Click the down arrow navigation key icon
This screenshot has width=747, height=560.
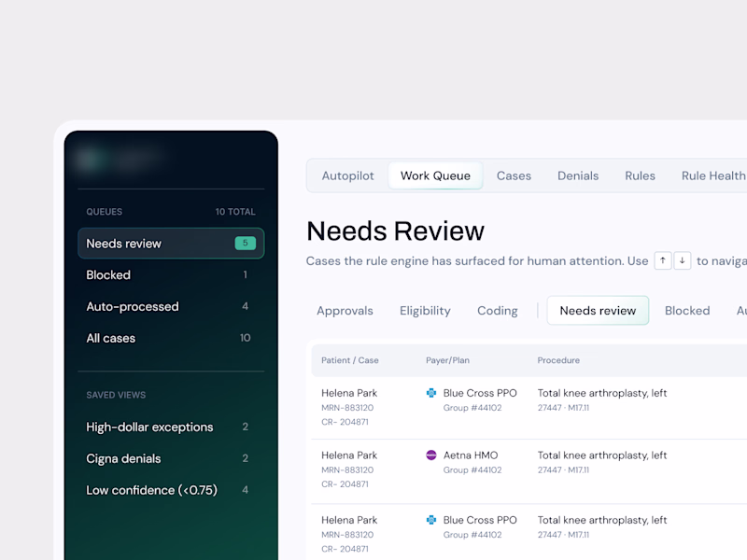[683, 260]
